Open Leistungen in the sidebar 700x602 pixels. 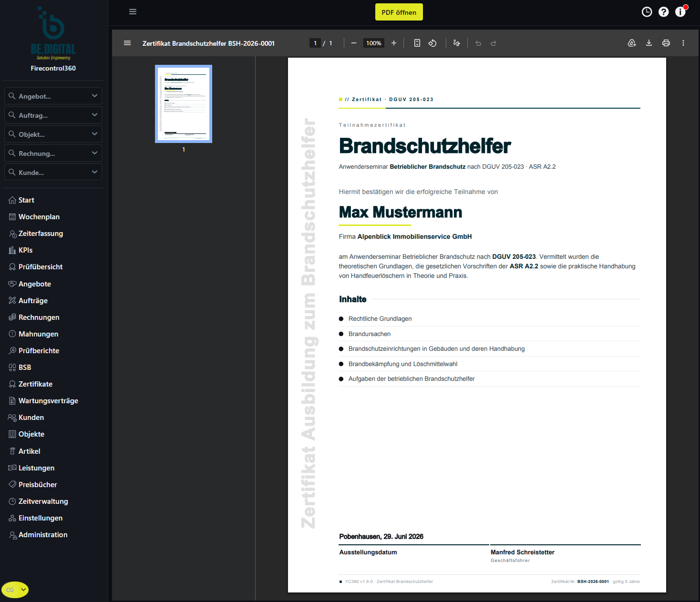tap(36, 468)
